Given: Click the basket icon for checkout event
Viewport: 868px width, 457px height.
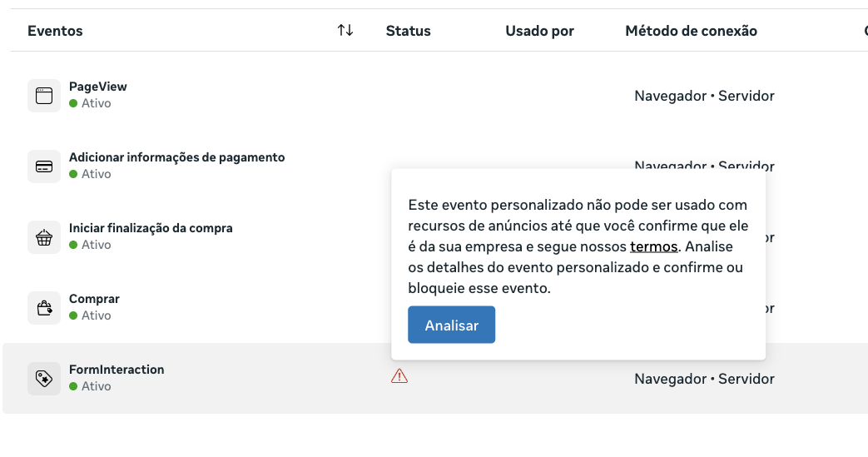Looking at the screenshot, I should click(x=44, y=237).
